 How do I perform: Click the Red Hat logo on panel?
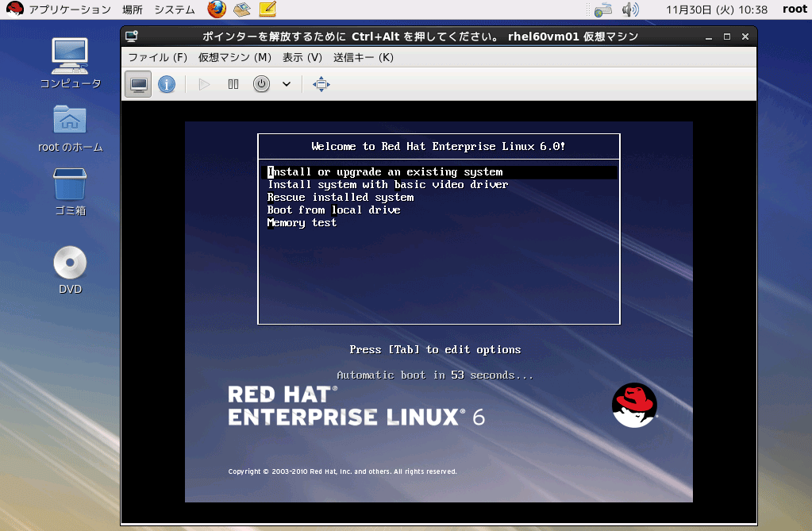click(14, 9)
